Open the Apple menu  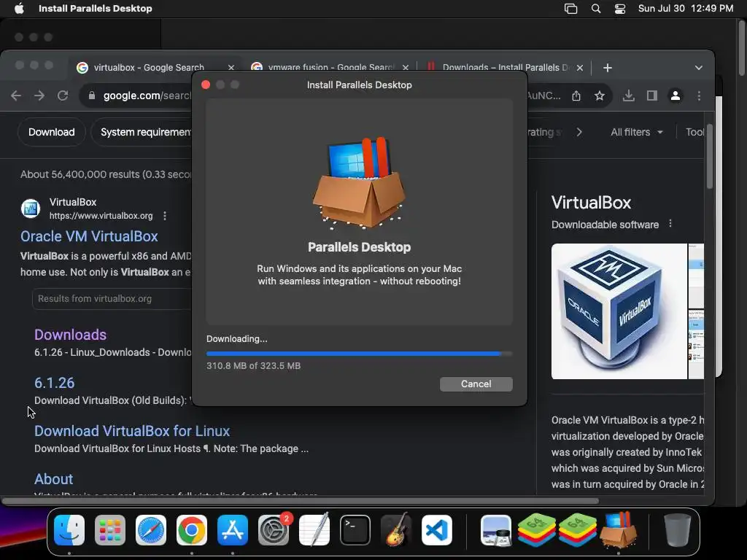19,9
